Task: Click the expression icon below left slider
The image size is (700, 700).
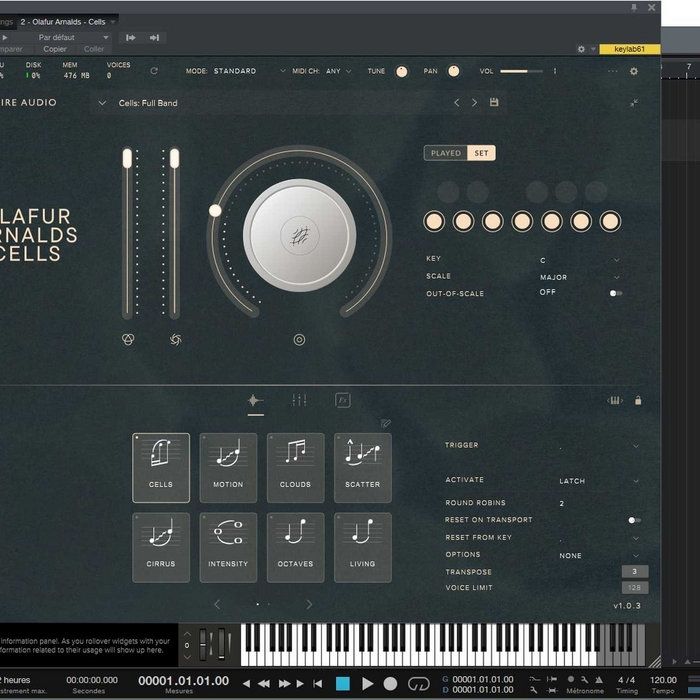Action: click(128, 339)
